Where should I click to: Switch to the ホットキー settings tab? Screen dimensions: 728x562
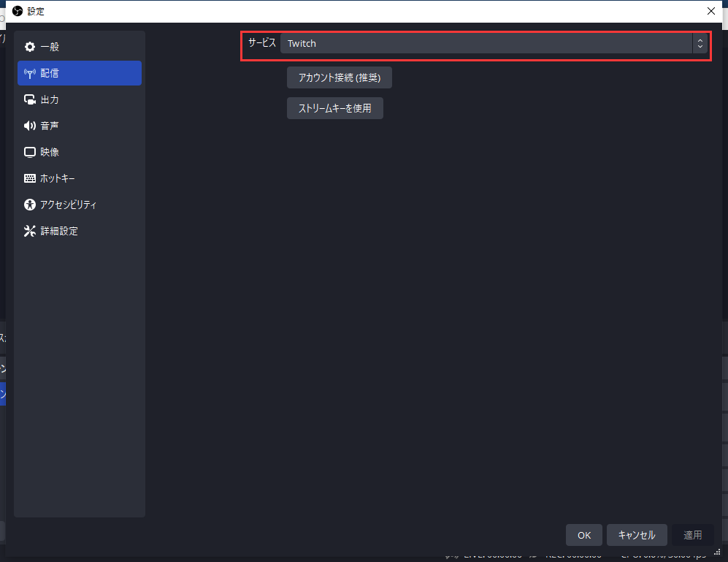tap(58, 178)
